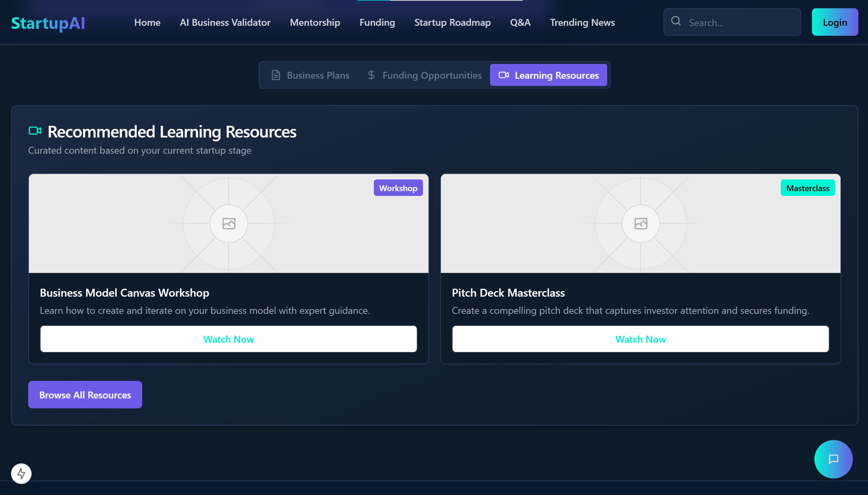The image size is (868, 495).
Task: Click the search magnifier icon
Action: 676,21
